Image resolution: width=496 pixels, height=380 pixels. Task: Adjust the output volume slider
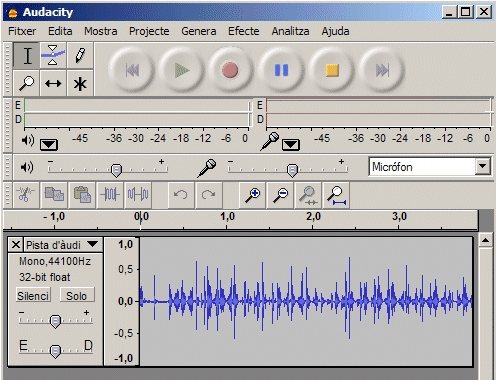[116, 170]
